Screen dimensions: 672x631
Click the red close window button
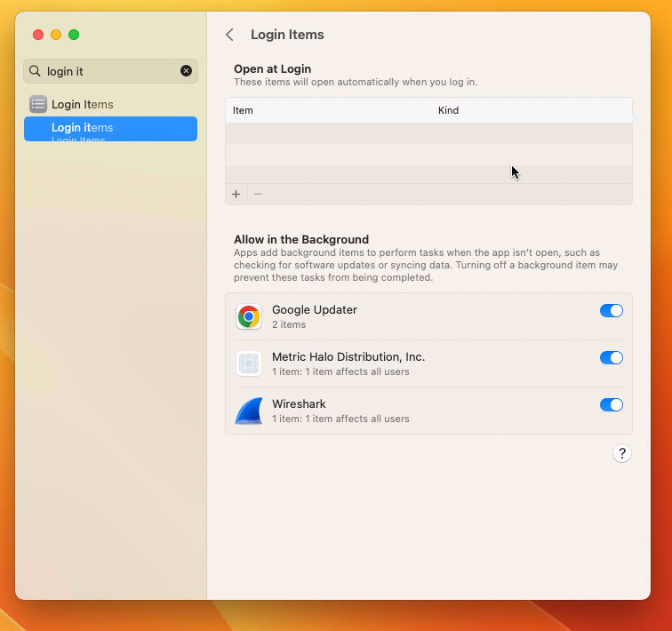tap(38, 35)
